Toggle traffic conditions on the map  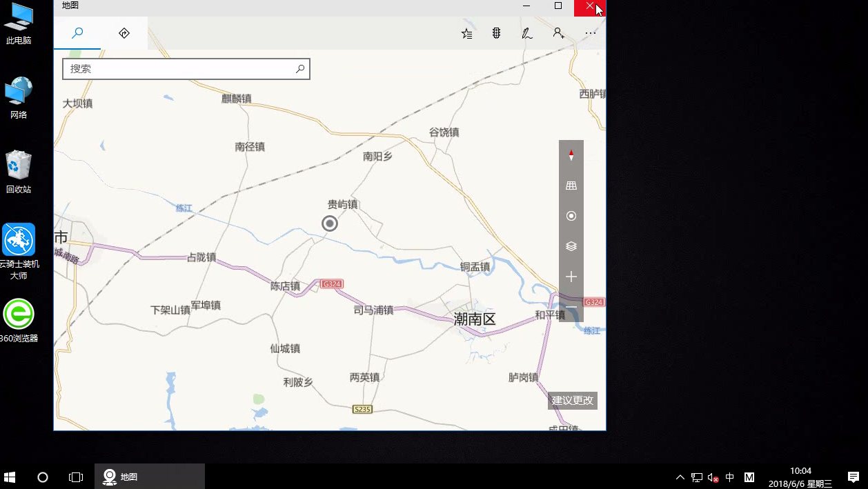tap(496, 32)
